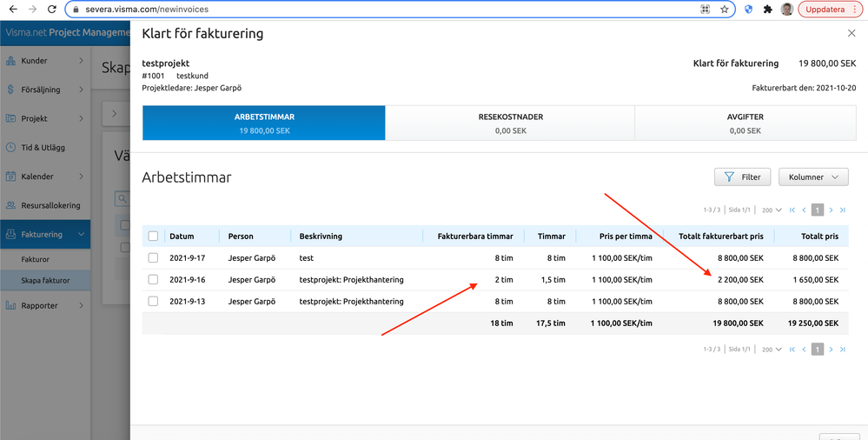868x440 pixels.
Task: Close the Klart för fakturering dialog
Action: coord(851,33)
